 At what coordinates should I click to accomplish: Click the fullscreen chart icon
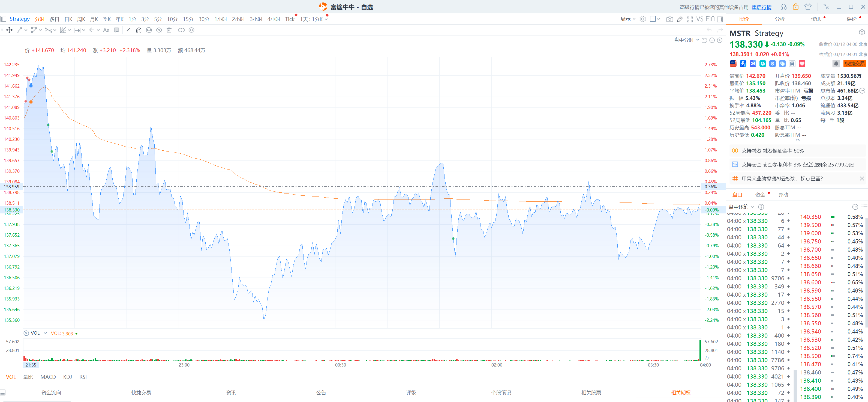click(x=690, y=19)
